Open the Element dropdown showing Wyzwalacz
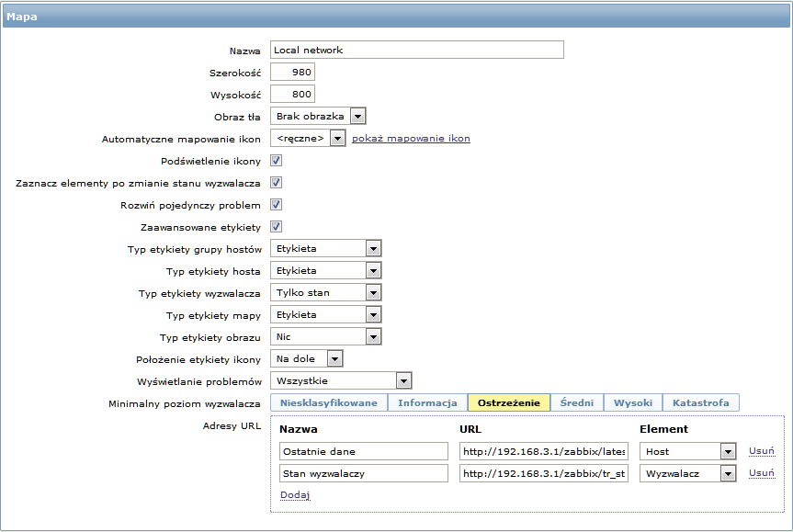793x532 pixels. click(688, 473)
